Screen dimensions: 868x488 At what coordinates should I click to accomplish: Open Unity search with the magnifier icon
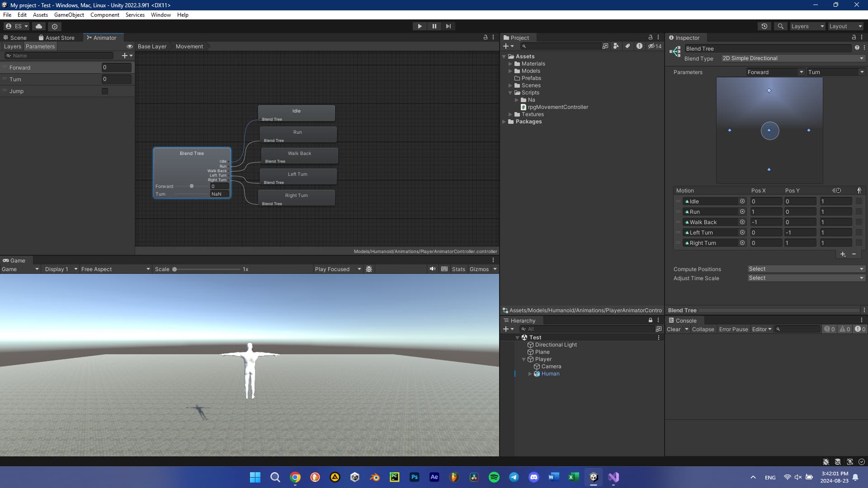[x=781, y=26]
